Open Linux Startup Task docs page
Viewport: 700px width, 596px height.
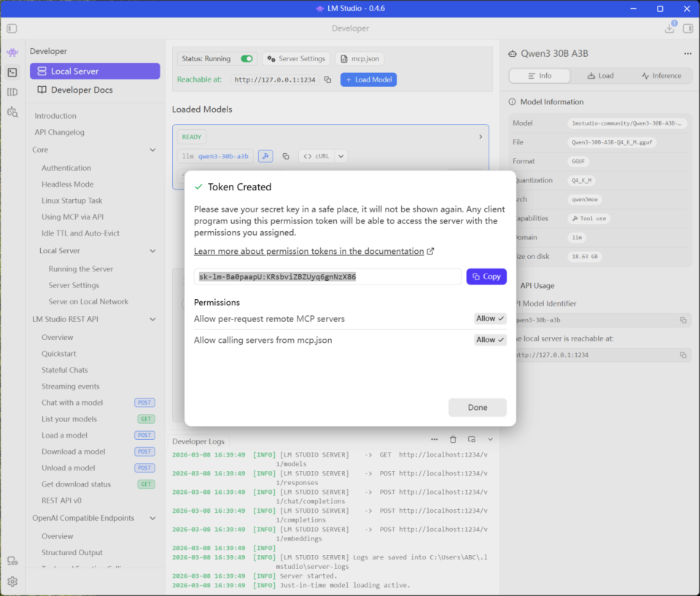[72, 201]
